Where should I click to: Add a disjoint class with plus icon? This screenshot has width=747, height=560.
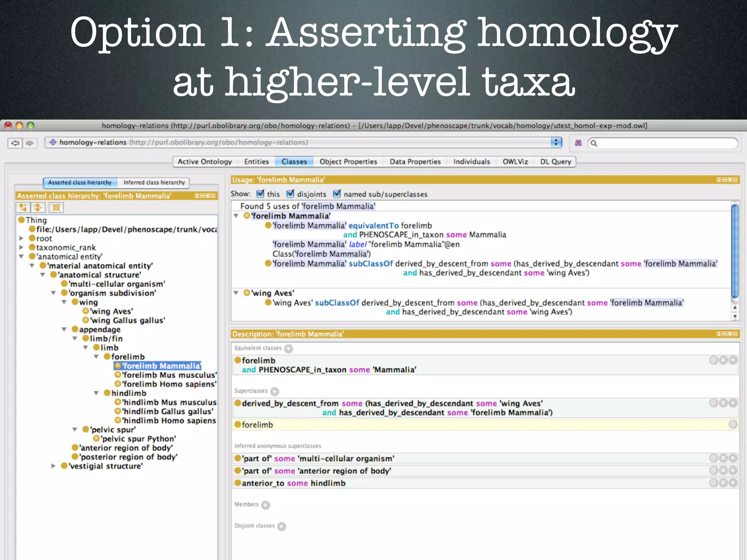tap(282, 526)
